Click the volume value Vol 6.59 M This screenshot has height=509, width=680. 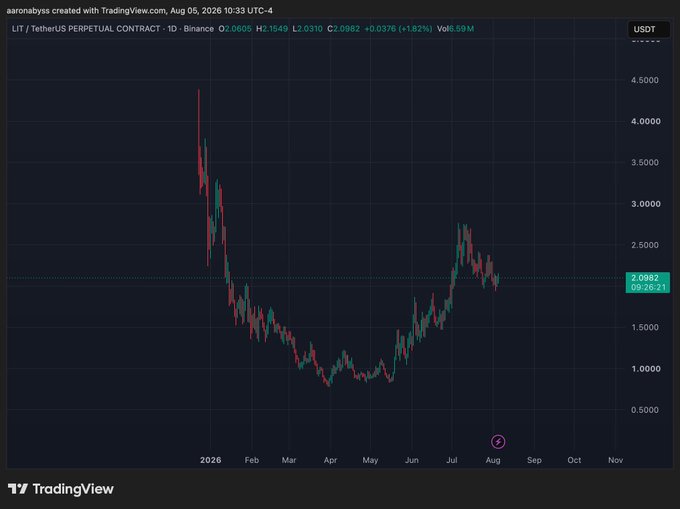tap(455, 29)
